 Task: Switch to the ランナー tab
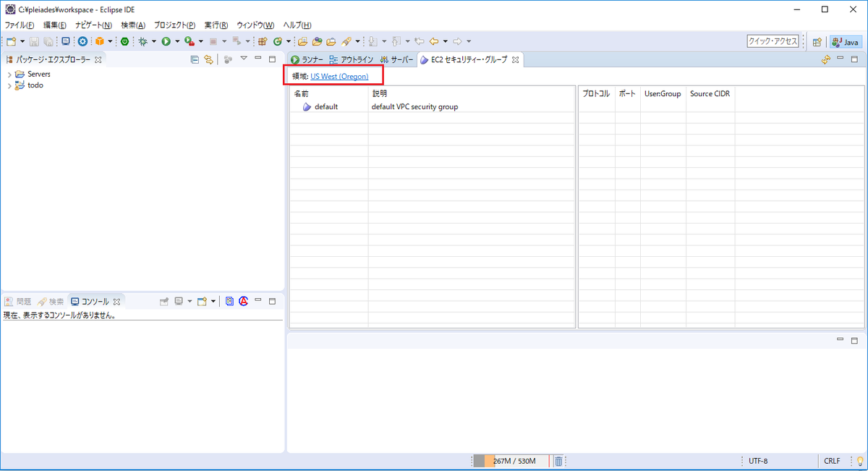pyautogui.click(x=307, y=59)
